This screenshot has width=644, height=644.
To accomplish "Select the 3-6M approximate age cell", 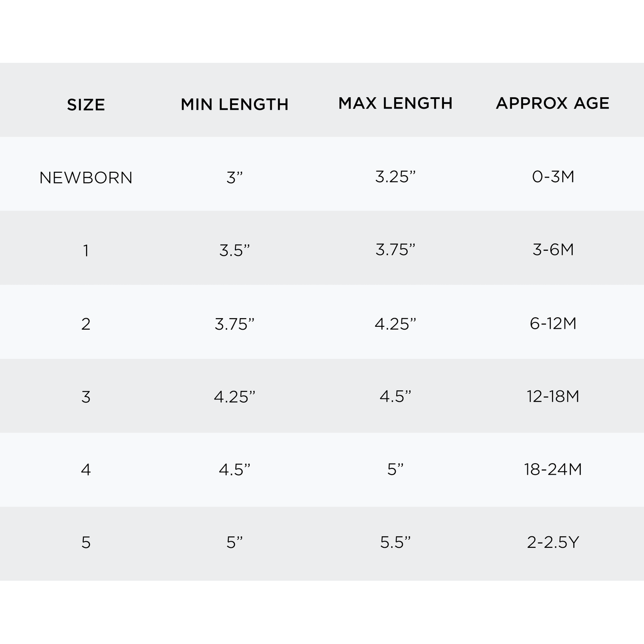I will pyautogui.click(x=553, y=249).
